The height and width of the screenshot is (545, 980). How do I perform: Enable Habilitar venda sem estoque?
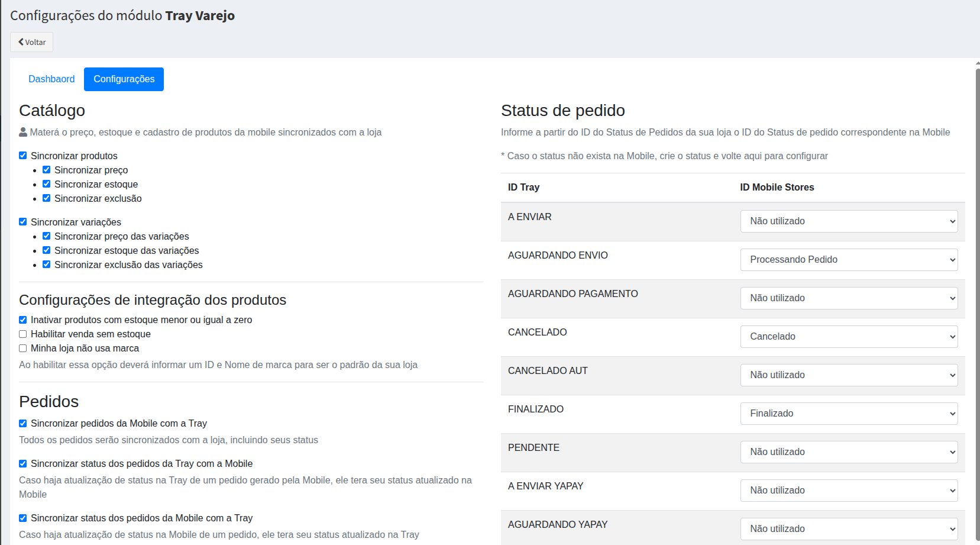[x=23, y=334]
